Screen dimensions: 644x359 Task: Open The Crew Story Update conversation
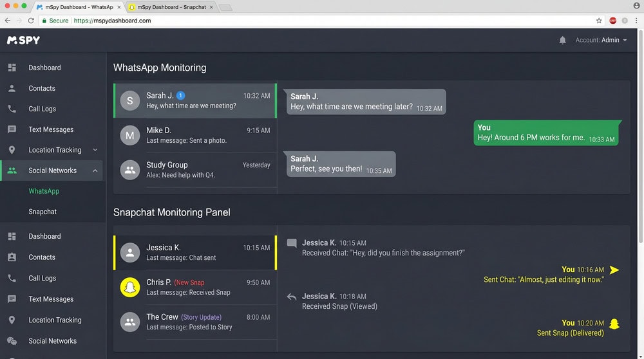coord(195,322)
